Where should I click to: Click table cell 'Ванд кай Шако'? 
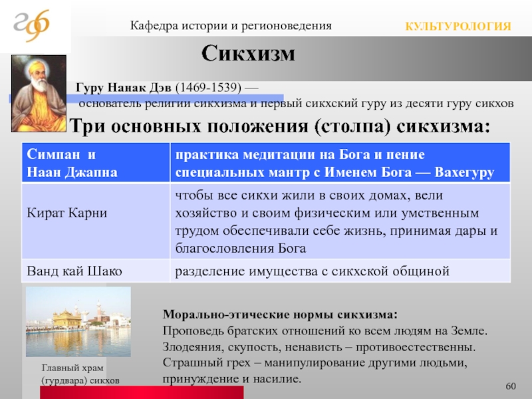(96, 271)
